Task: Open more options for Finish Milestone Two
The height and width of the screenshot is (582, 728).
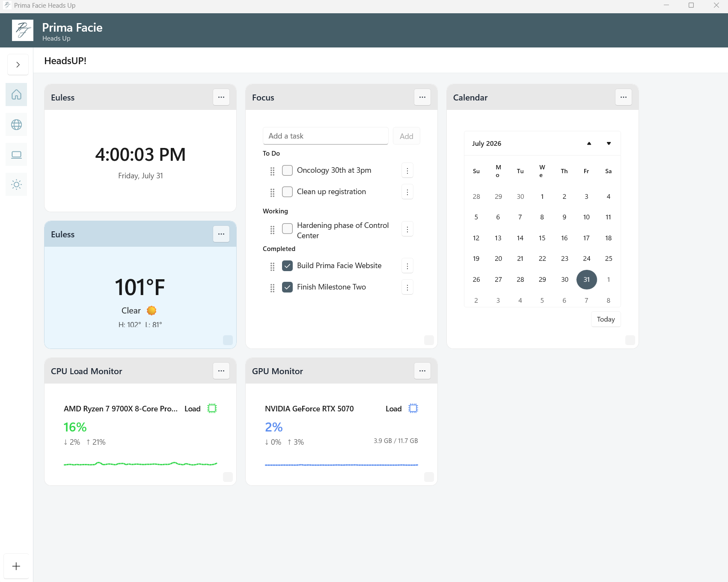Action: pos(407,287)
